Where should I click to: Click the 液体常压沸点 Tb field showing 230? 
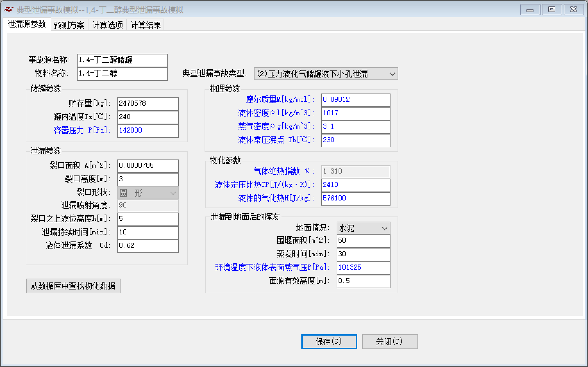[356, 140]
